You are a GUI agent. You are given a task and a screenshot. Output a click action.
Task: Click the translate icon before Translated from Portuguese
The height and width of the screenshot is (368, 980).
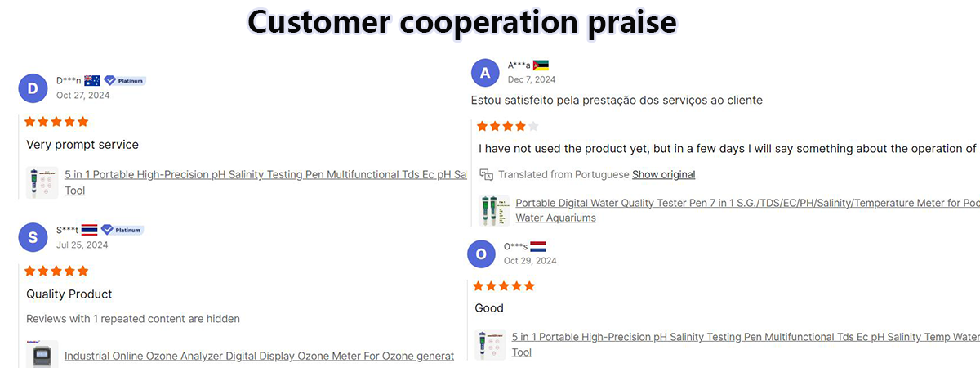tap(486, 174)
